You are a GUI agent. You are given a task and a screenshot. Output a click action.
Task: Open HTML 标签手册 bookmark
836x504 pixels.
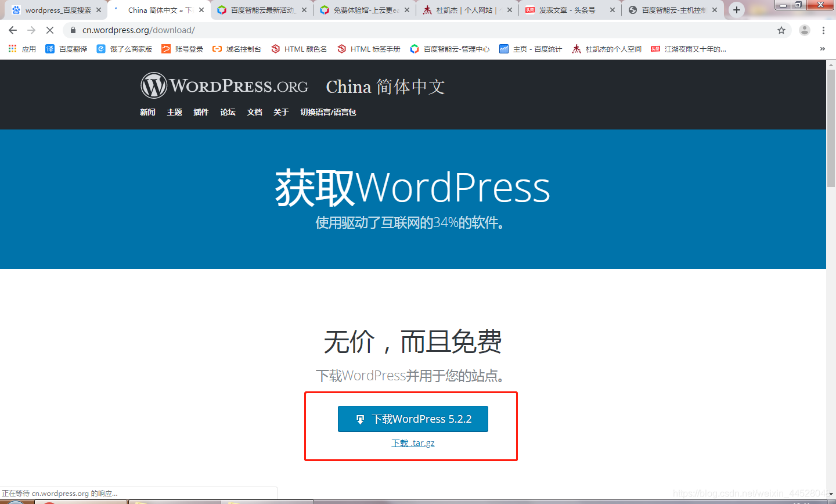point(369,49)
